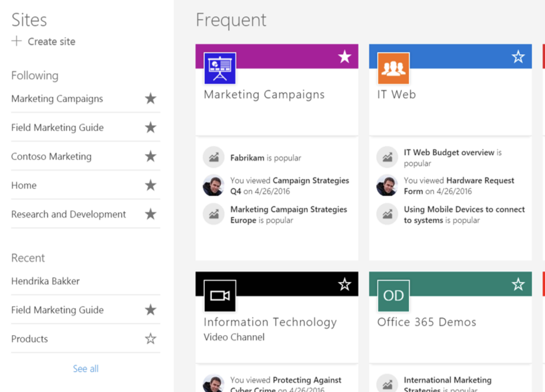
Task: Open Hardware Request Form
Action: click(x=459, y=186)
